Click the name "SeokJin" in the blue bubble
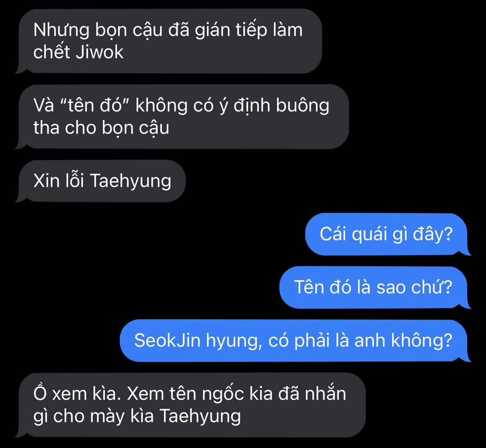The height and width of the screenshot is (448, 486). pos(167,340)
